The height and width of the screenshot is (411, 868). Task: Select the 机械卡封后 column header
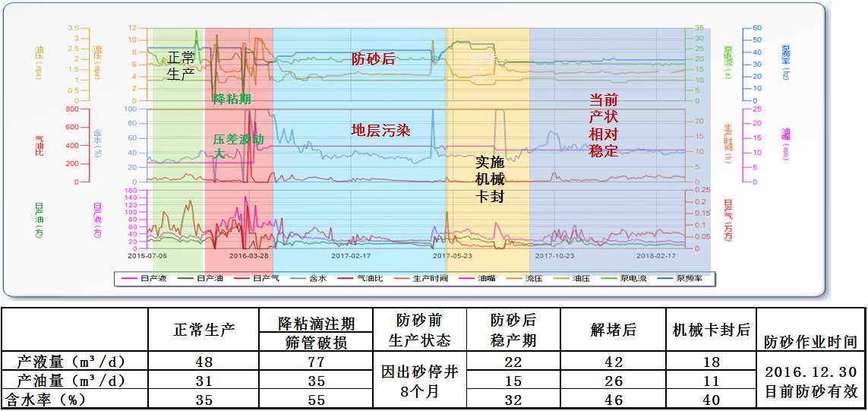(712, 329)
